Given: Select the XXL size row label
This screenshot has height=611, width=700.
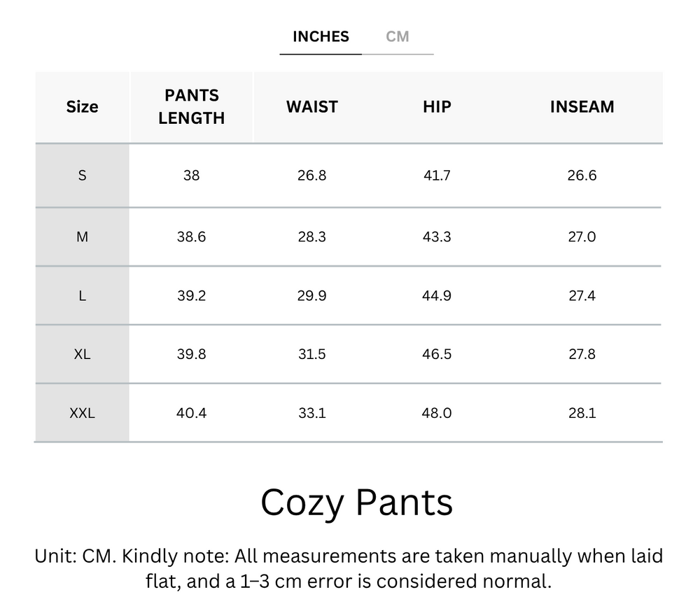Looking at the screenshot, I should pos(82,414).
